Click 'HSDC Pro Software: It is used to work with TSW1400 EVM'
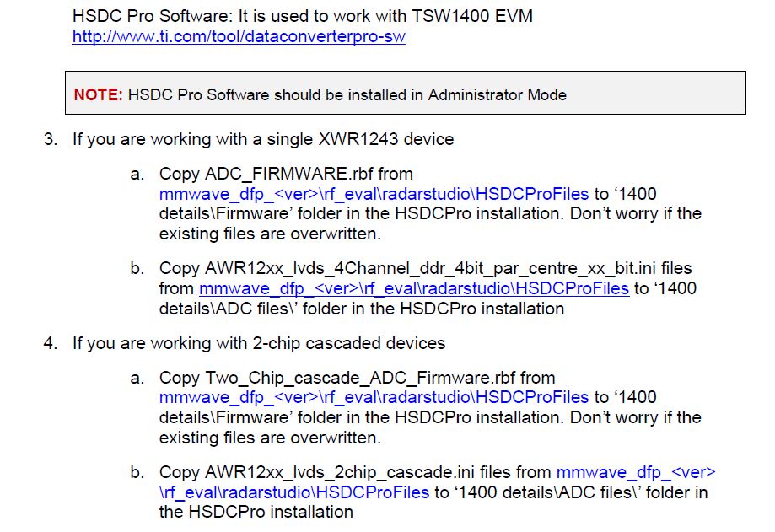 (303, 16)
